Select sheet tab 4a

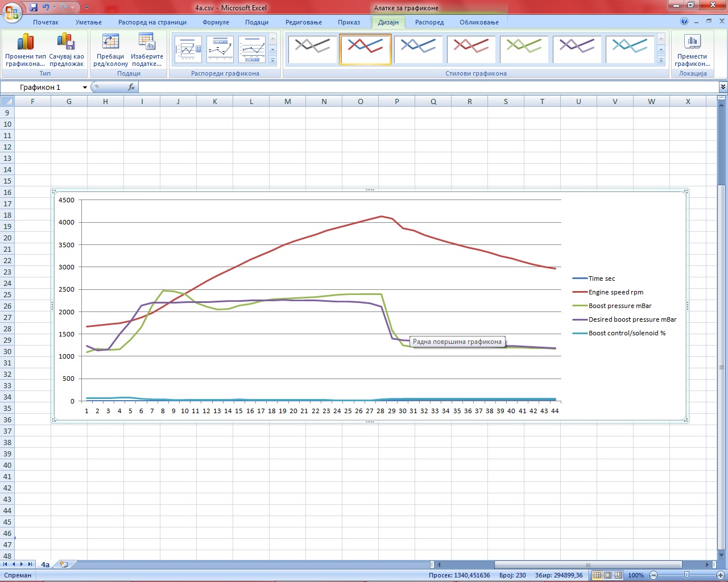pyautogui.click(x=45, y=564)
